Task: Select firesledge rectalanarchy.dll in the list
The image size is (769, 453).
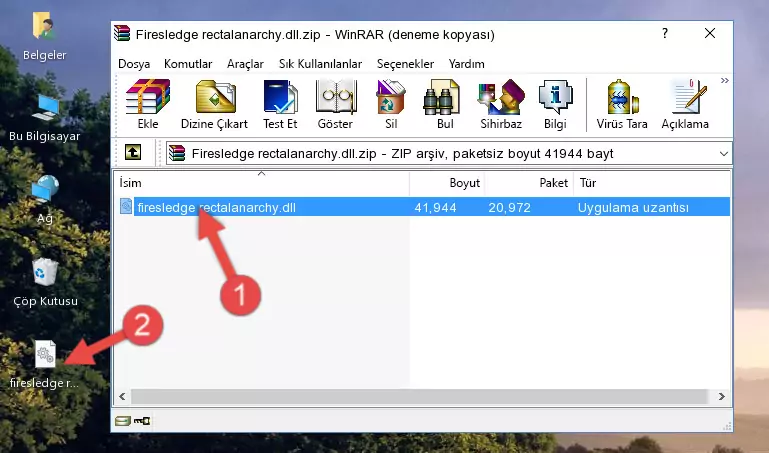Action: click(x=216, y=207)
